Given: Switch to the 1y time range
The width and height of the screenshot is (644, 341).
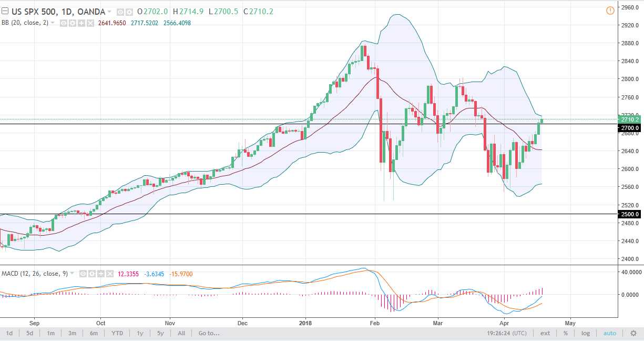Looking at the screenshot, I should click(x=139, y=333).
